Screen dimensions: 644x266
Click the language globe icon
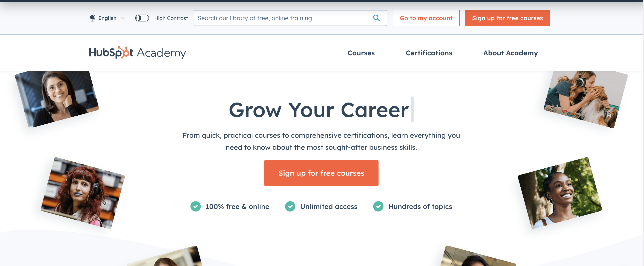point(92,18)
